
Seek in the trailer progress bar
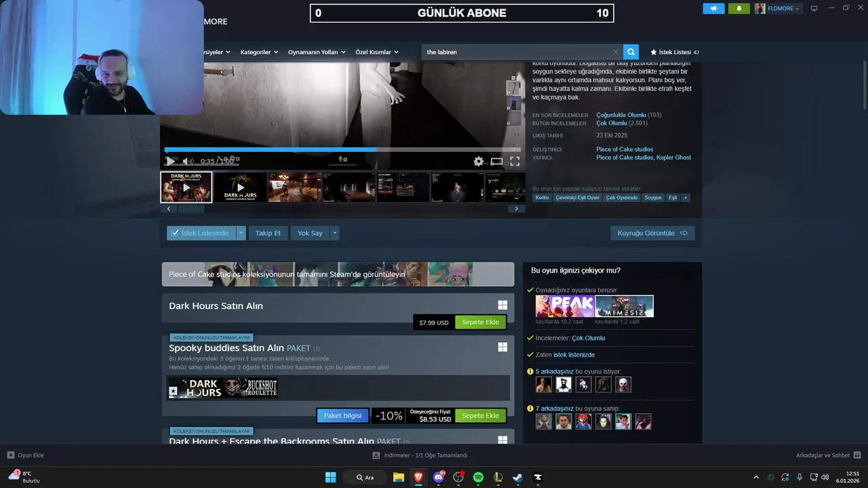(x=342, y=149)
